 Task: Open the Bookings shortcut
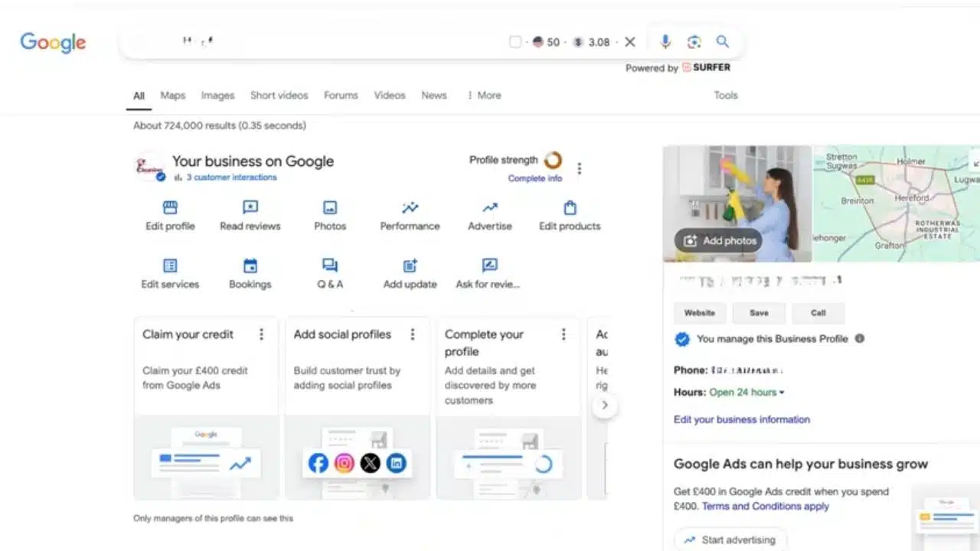click(250, 274)
